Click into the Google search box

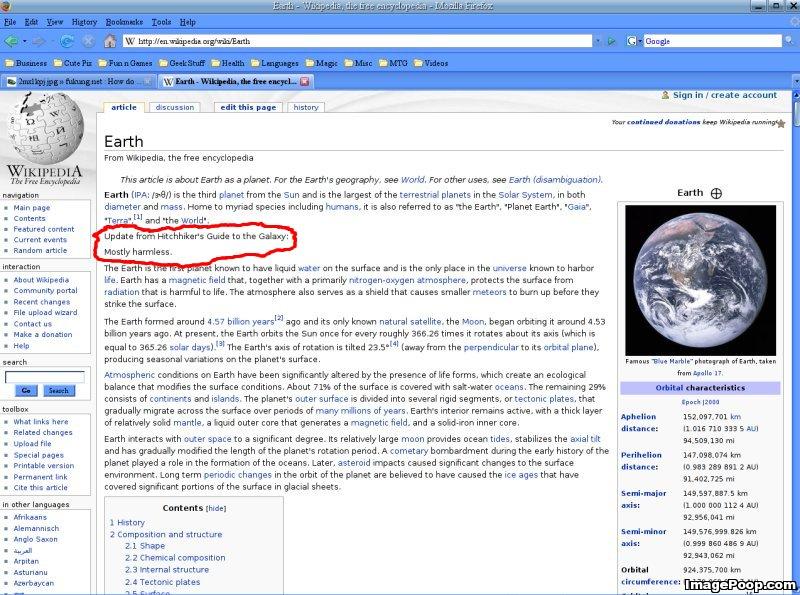tap(713, 41)
